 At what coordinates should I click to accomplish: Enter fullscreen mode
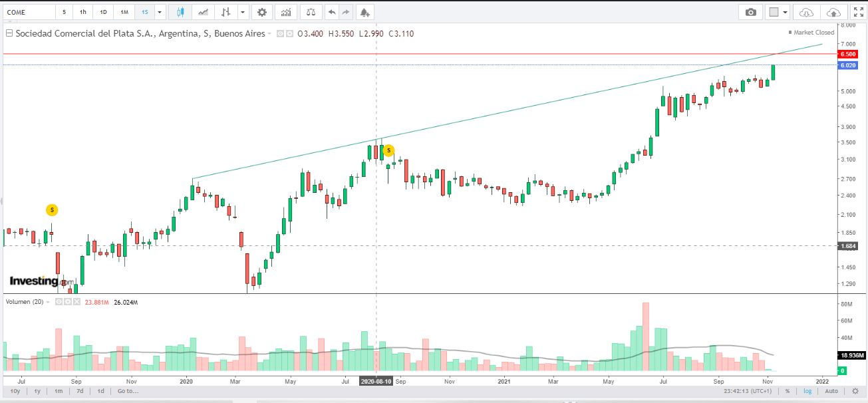(x=857, y=12)
